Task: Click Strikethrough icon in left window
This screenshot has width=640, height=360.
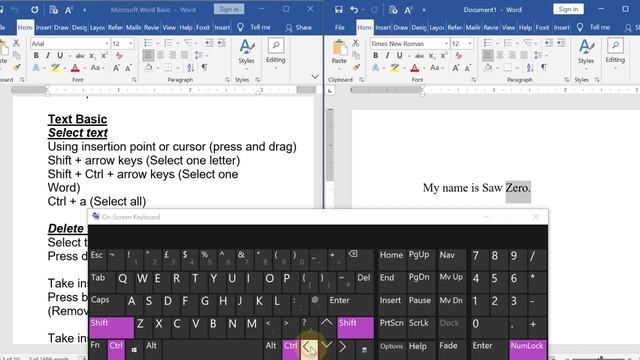Action: click(x=80, y=56)
